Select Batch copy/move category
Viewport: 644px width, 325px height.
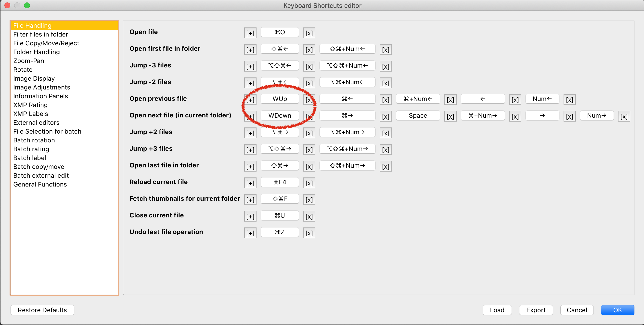coord(39,167)
